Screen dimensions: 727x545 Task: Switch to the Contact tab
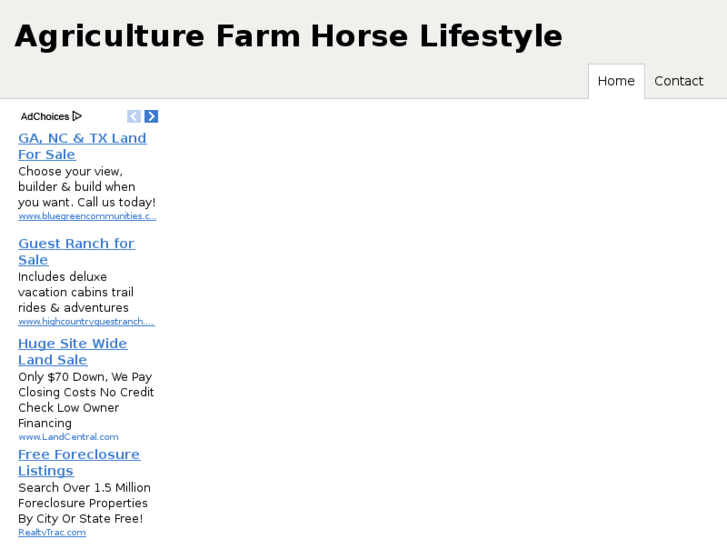(678, 81)
